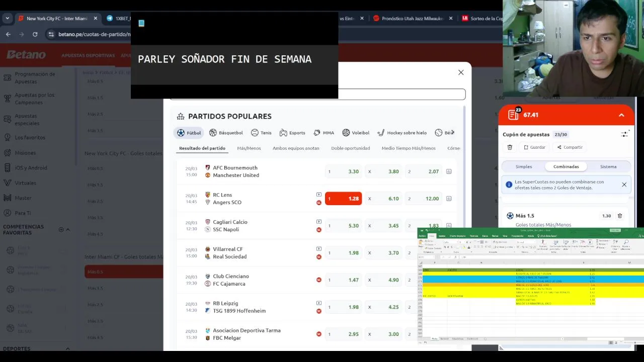Viewport: 644px width, 362px height.
Task: Click the betano.pe address bar
Action: click(94, 34)
